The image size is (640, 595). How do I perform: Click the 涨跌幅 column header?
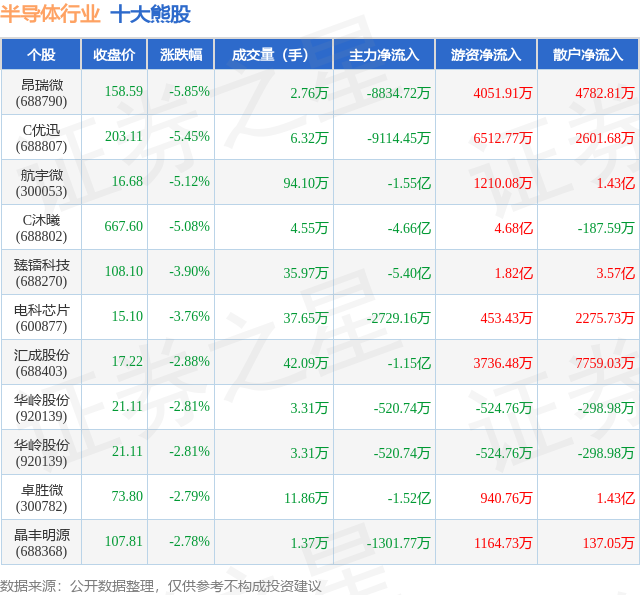181,55
